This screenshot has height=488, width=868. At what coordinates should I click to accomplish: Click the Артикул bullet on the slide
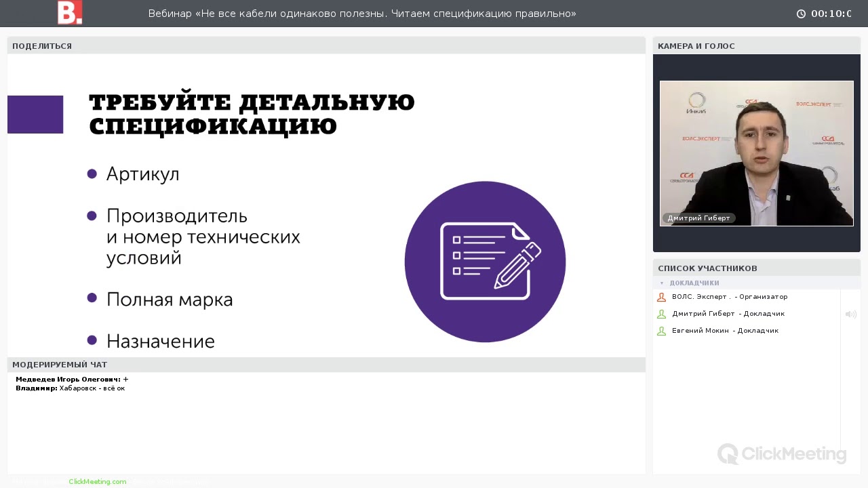134,174
